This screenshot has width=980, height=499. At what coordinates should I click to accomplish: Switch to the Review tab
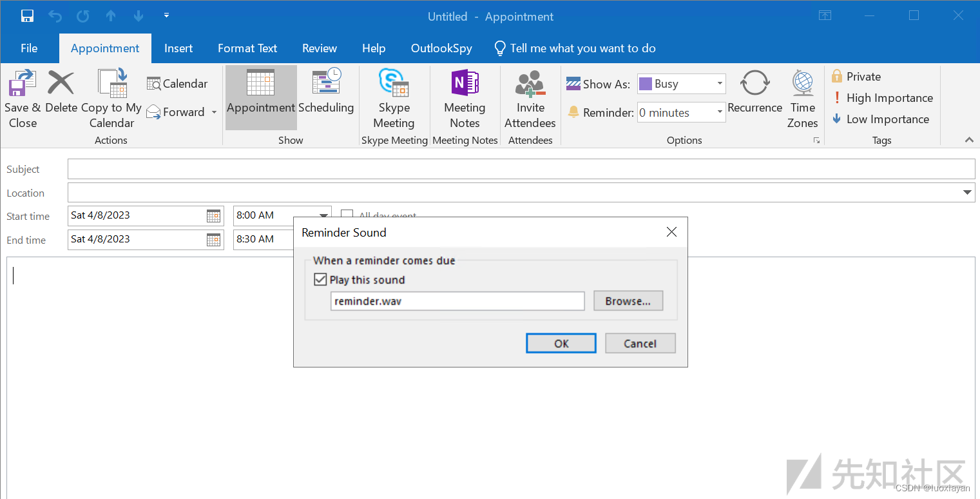click(x=320, y=48)
